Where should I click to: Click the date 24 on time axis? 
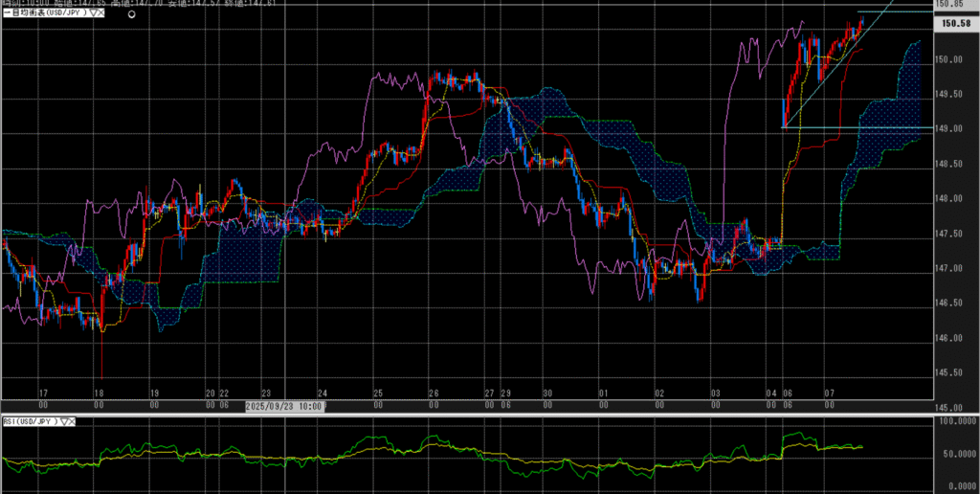pos(323,393)
